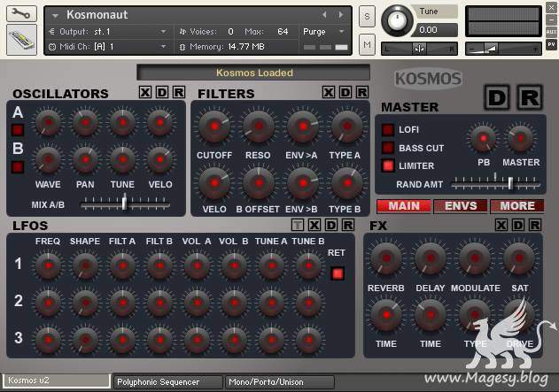Click the Memory 14.77 MB readout
The width and height of the screenshot is (559, 392).
[x=246, y=47]
